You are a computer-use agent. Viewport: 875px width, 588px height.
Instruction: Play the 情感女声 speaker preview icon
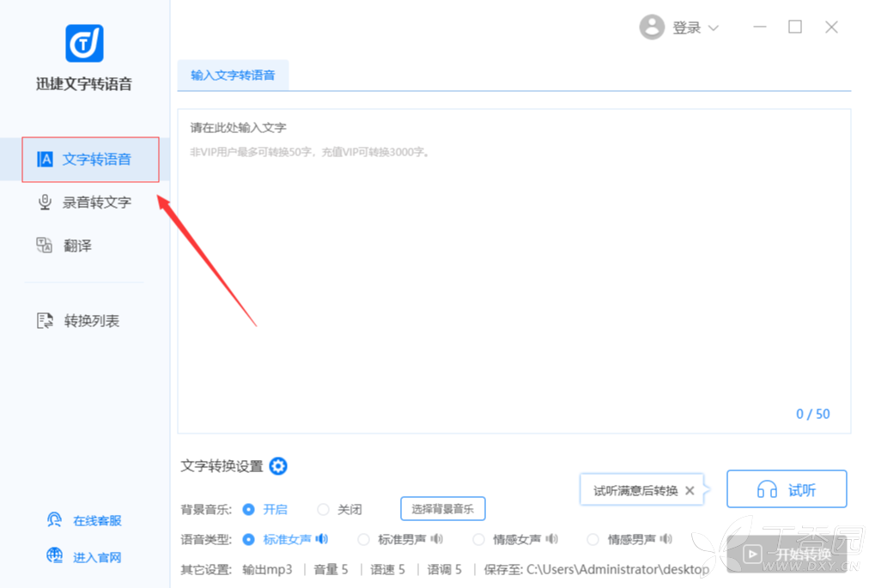pos(552,539)
